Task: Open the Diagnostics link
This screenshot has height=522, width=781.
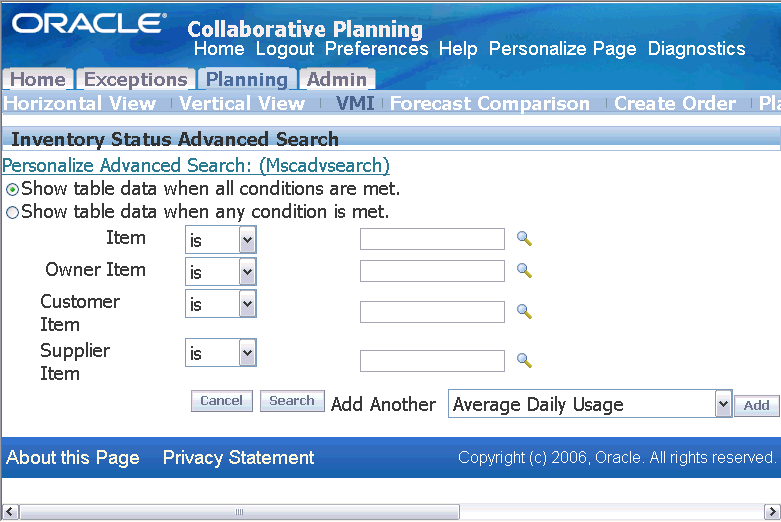Action: (x=696, y=49)
